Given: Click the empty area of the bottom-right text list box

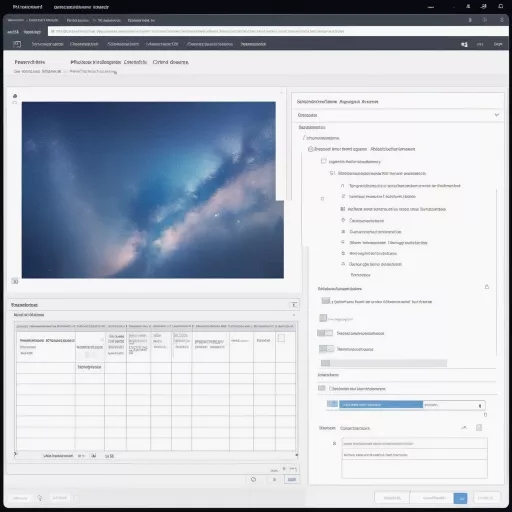Looking at the screenshot, I should click(414, 469).
